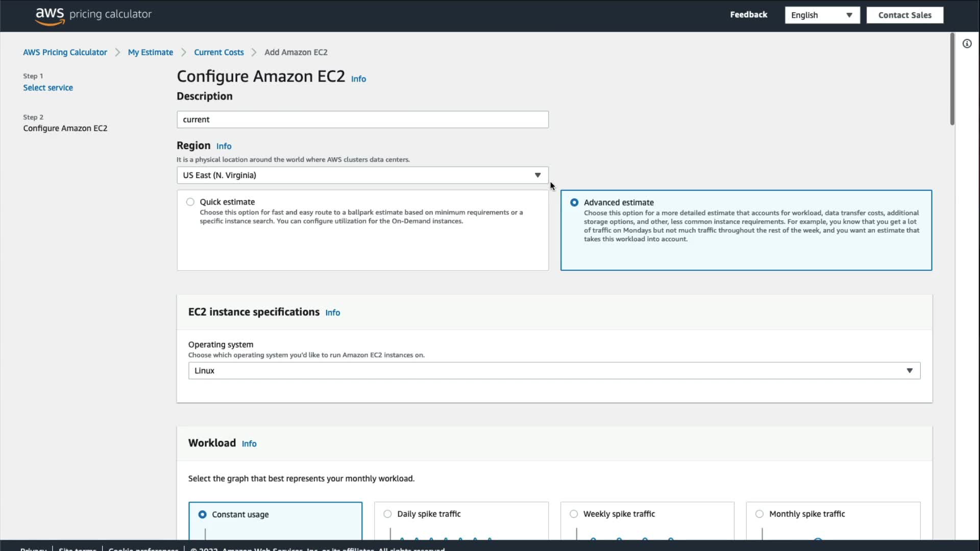
Task: Open Info for EC2 instance specifications
Action: (332, 313)
